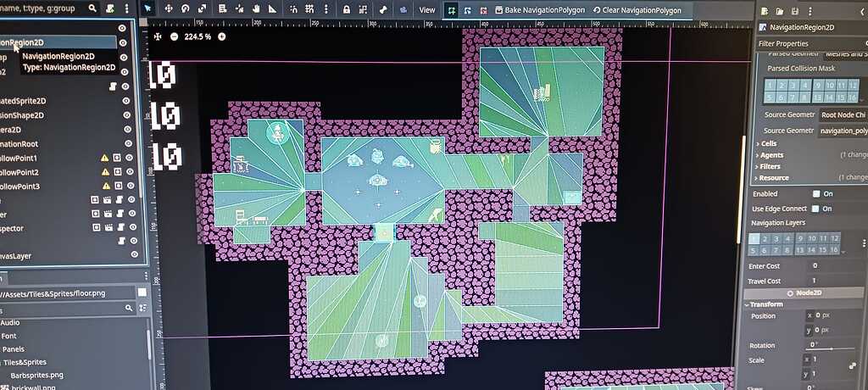Click Clear NavigationPolygon button
Viewport: 868px width, 390px height.
(637, 10)
